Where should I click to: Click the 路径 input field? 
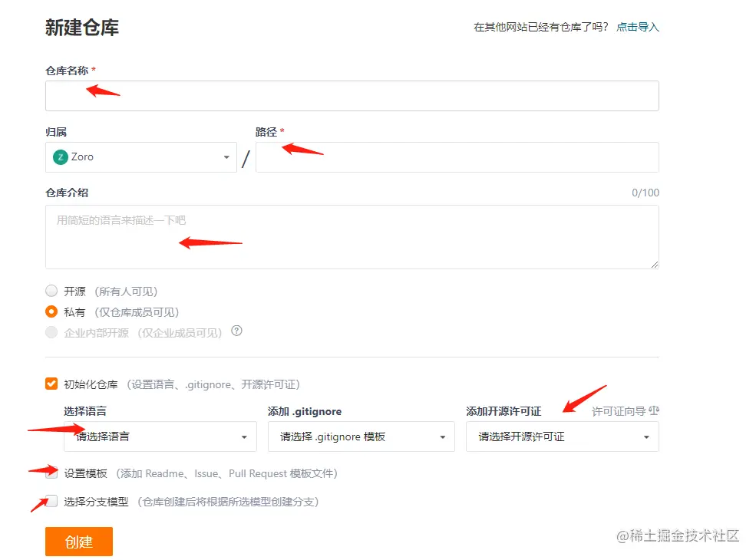457,157
